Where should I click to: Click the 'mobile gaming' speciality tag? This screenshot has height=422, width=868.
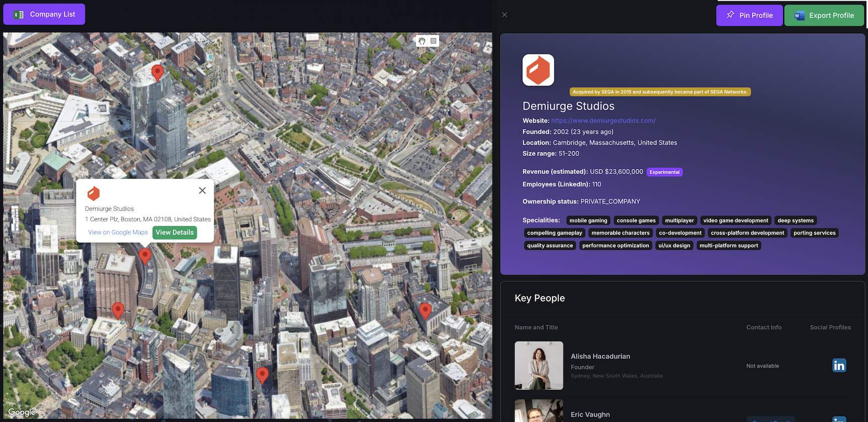588,220
